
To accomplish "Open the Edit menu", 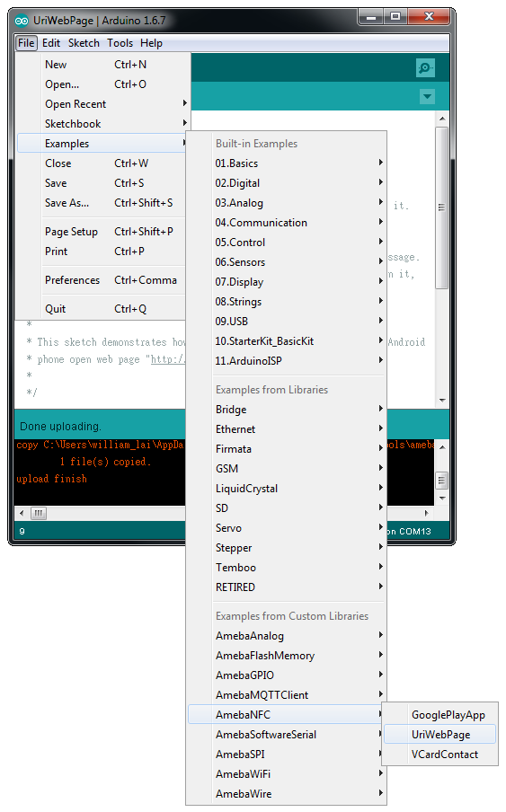I will point(51,43).
